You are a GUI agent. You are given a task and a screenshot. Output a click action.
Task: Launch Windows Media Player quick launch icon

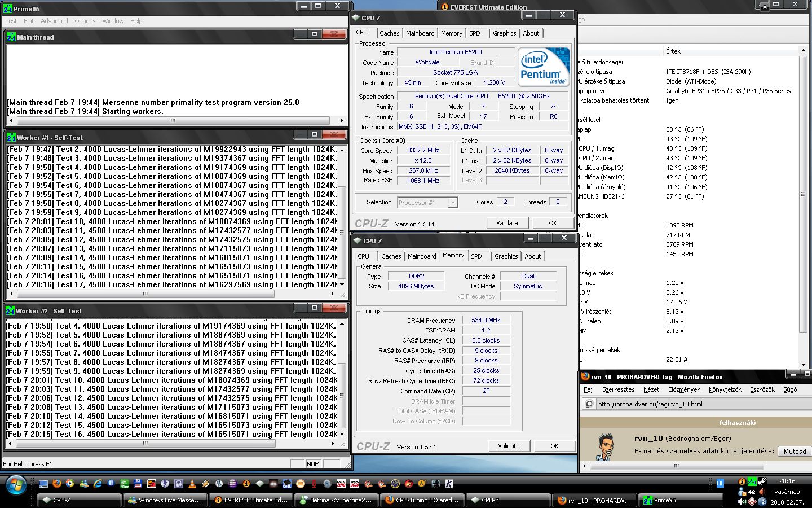click(70, 484)
